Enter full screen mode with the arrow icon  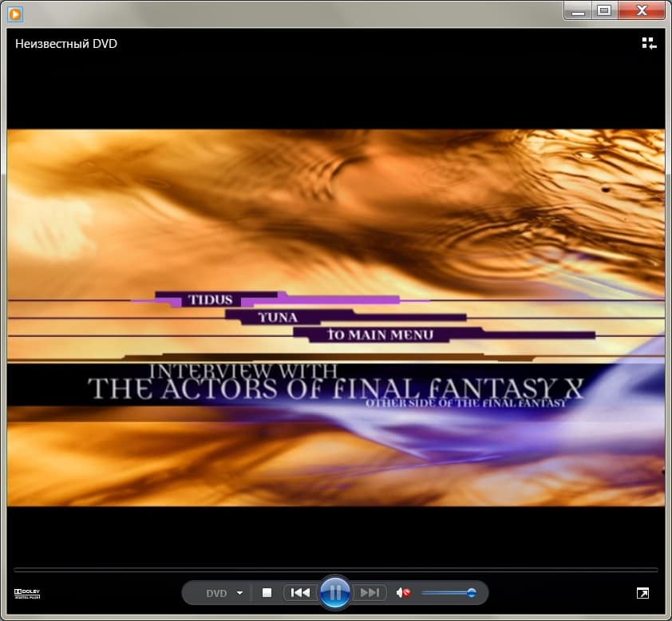click(x=642, y=593)
